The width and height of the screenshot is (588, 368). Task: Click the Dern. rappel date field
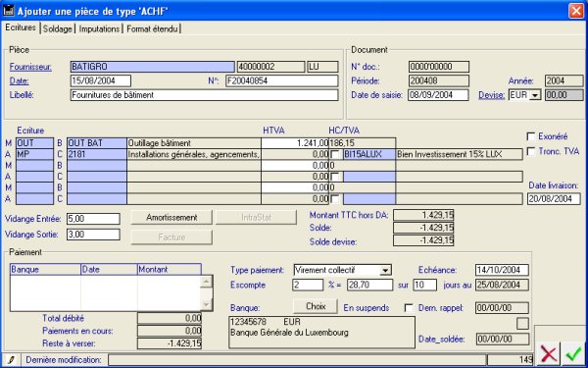(x=502, y=308)
